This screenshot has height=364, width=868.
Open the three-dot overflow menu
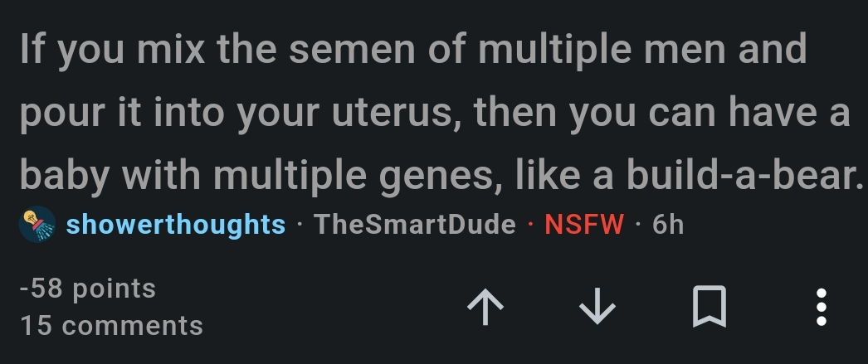pyautogui.click(x=822, y=307)
